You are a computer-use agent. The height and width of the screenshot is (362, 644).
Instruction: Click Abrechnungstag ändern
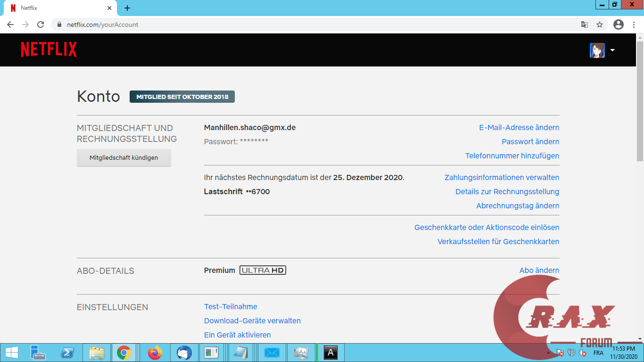coord(518,206)
